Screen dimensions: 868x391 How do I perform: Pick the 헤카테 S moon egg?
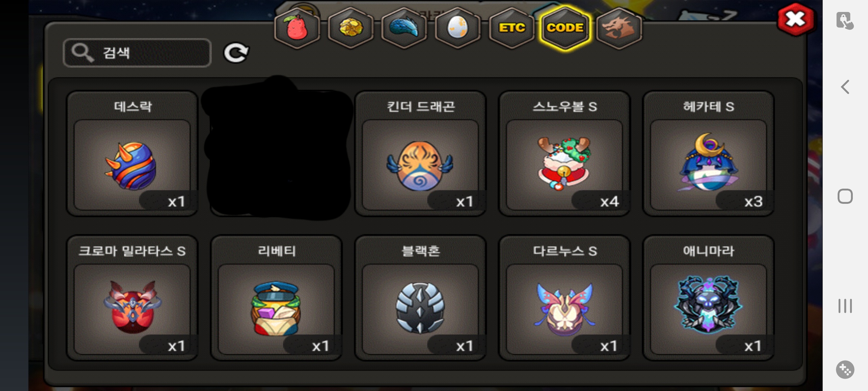[x=708, y=154]
